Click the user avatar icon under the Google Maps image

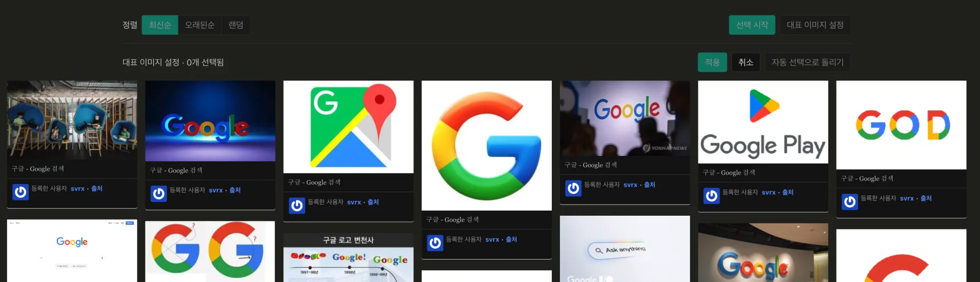tap(297, 206)
